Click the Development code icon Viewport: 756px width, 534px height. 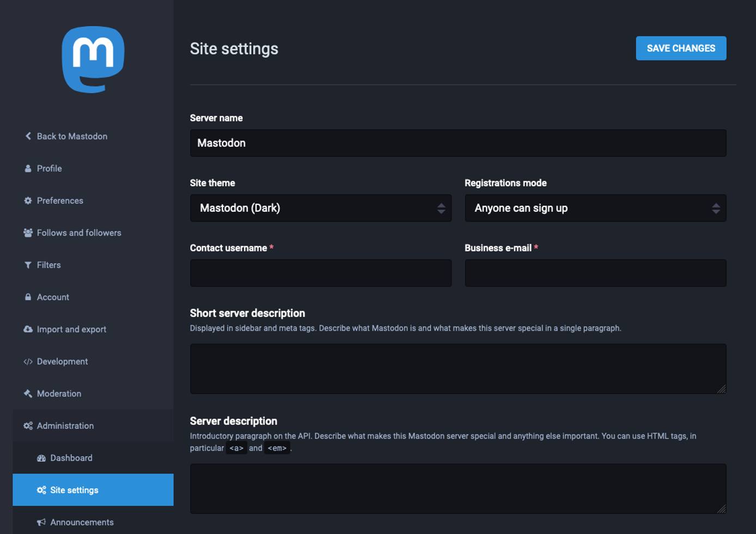point(28,361)
